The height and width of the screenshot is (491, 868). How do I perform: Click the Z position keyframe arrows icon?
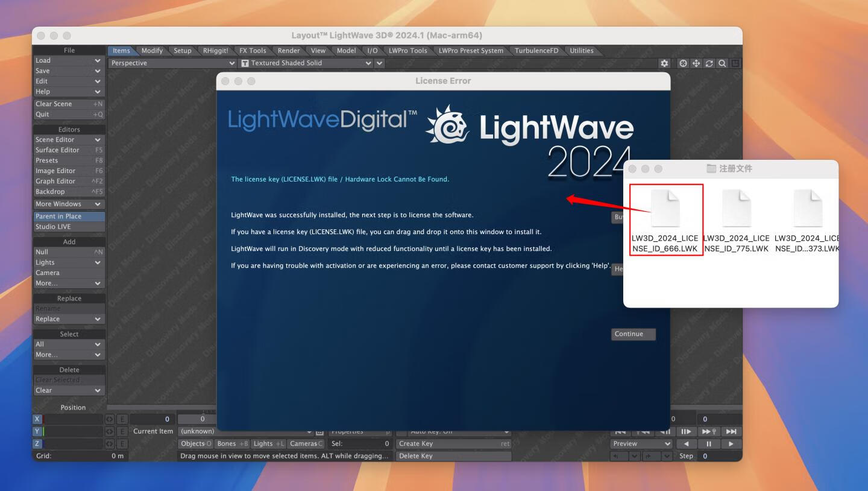coord(110,444)
